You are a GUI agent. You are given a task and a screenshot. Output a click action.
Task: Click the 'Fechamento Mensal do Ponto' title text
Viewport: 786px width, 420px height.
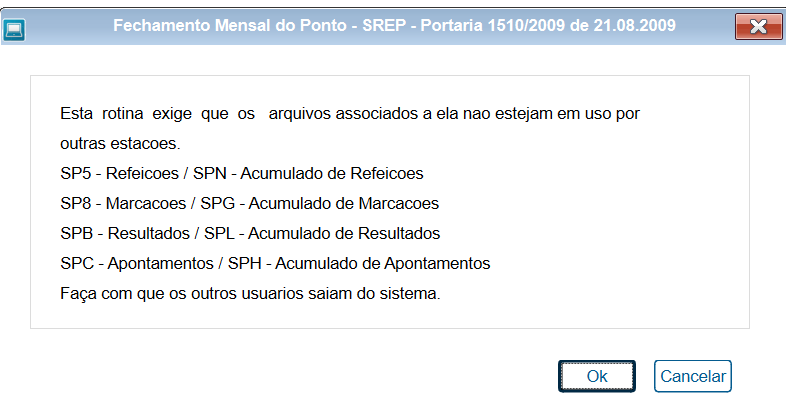pos(230,25)
